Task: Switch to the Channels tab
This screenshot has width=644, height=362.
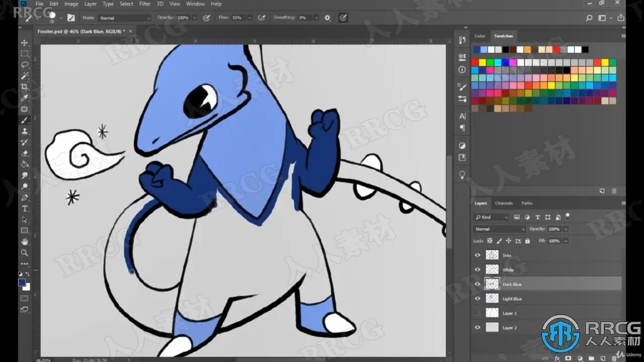Action: [x=504, y=203]
